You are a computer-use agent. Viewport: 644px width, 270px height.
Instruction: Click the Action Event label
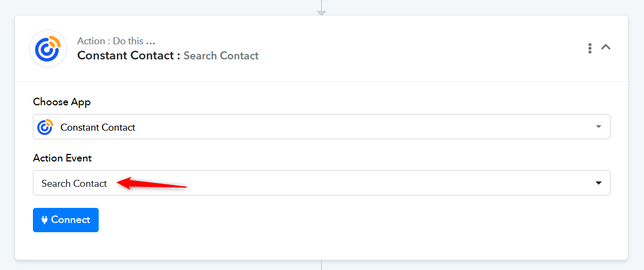pos(63,158)
